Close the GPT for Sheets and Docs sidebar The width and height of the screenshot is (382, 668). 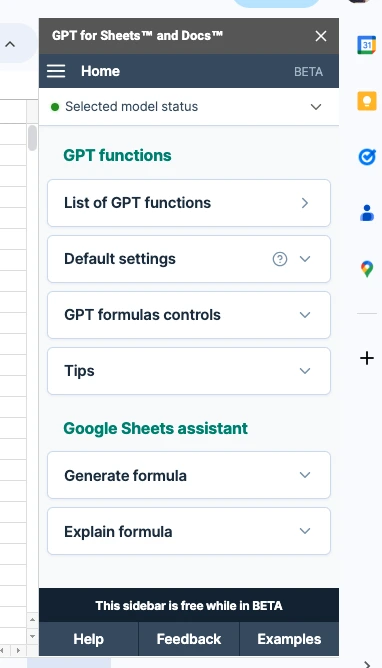tap(321, 36)
